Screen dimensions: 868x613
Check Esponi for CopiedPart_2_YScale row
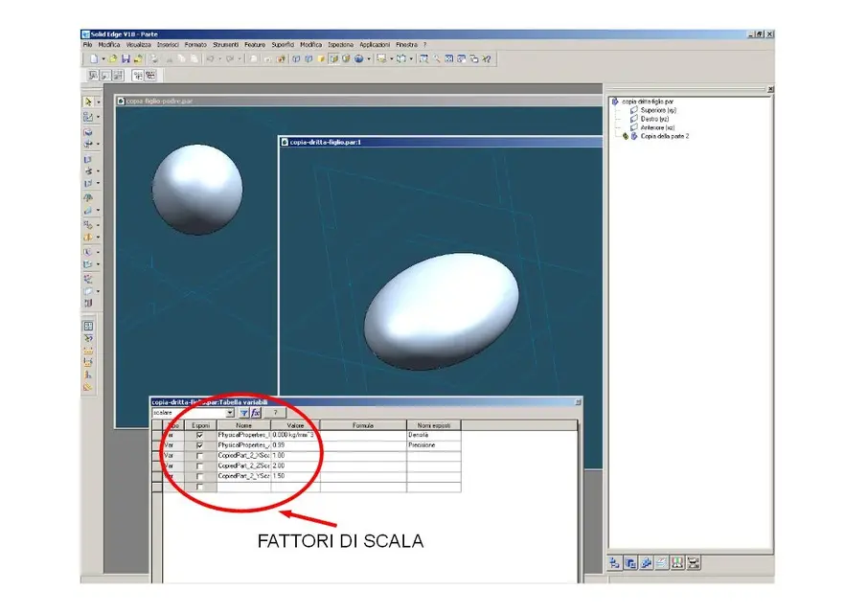pos(200,476)
